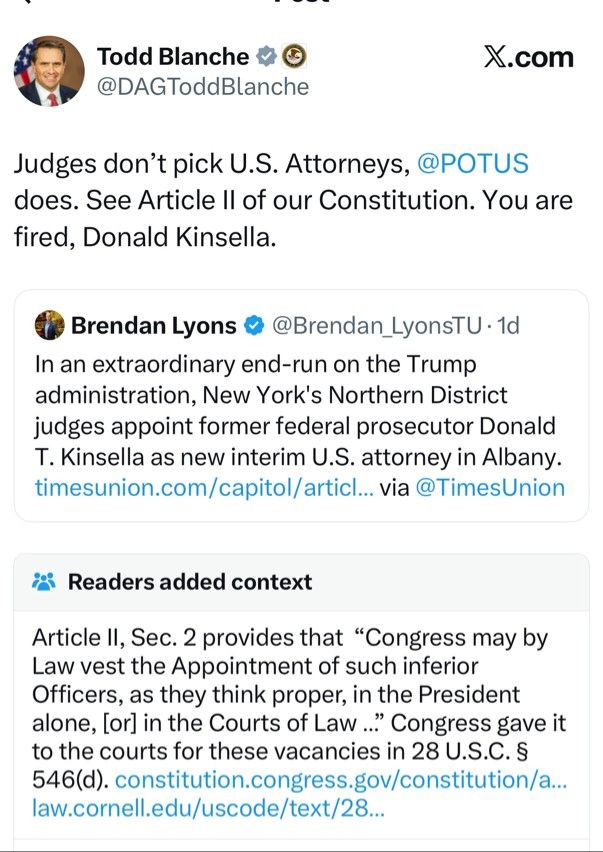Open the @POTUS mention link
The width and height of the screenshot is (603, 852).
(473, 164)
